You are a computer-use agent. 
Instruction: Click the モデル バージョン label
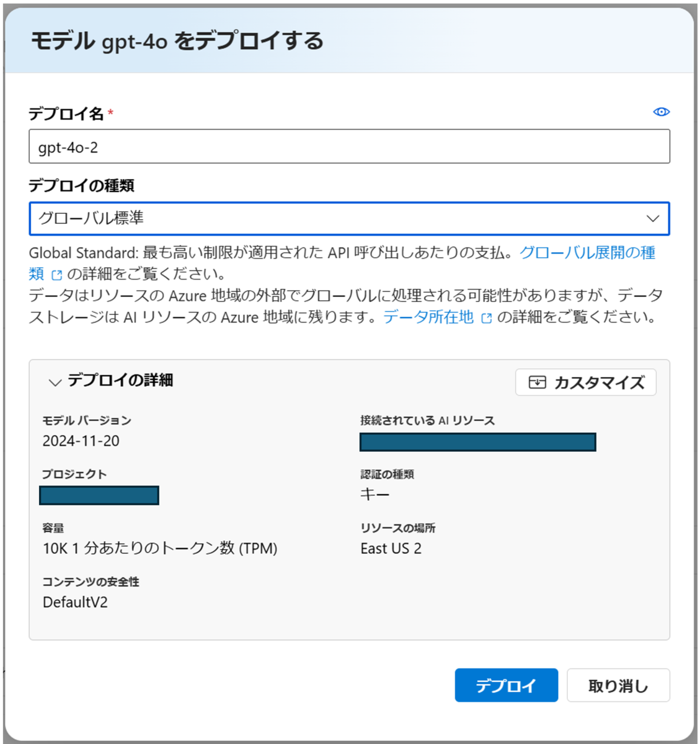pos(87,420)
